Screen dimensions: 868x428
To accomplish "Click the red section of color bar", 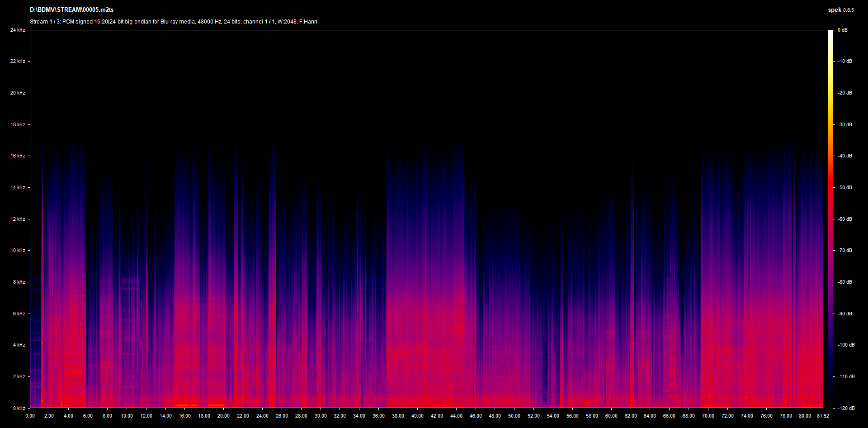I will [x=831, y=181].
